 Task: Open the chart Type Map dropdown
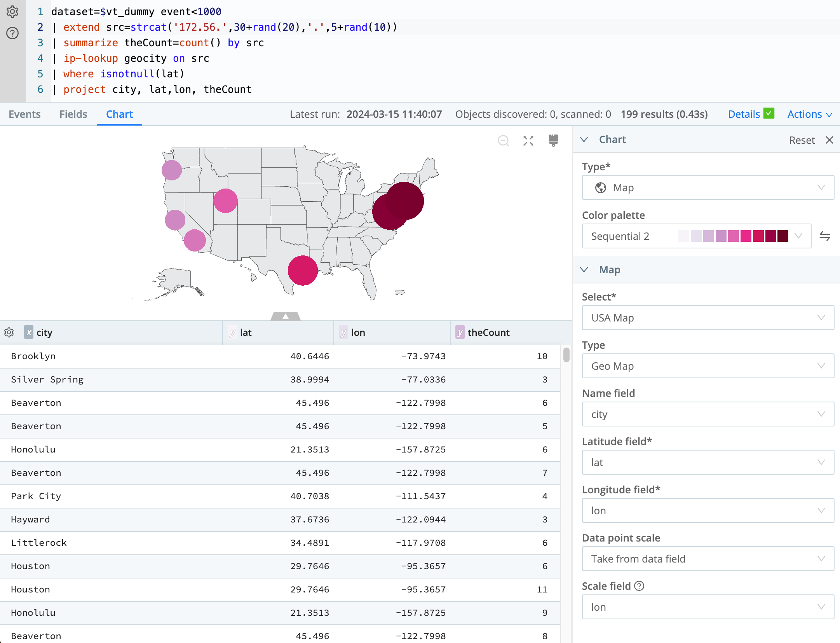pos(708,188)
